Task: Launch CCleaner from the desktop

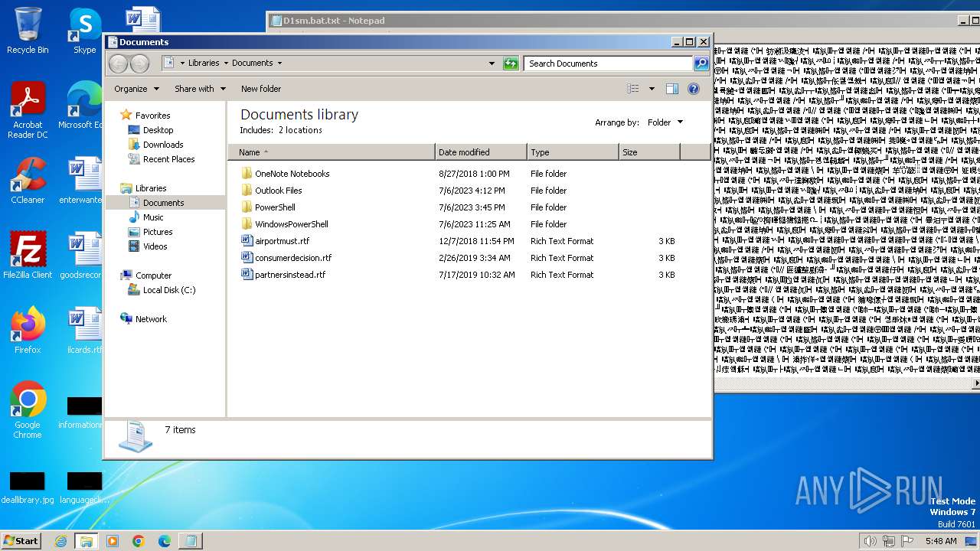Action: tap(28, 180)
